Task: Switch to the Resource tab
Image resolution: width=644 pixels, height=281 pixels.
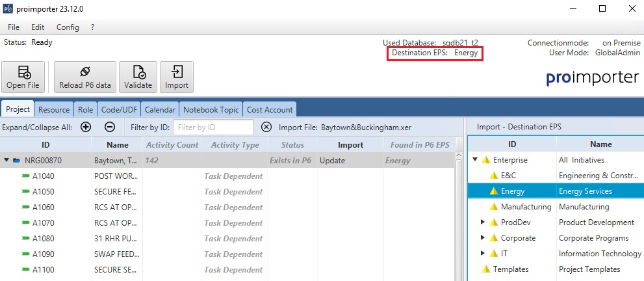Action: tap(54, 110)
